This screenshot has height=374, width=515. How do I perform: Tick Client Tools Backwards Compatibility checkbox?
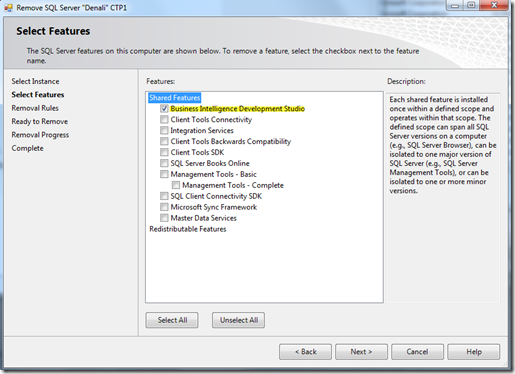164,141
